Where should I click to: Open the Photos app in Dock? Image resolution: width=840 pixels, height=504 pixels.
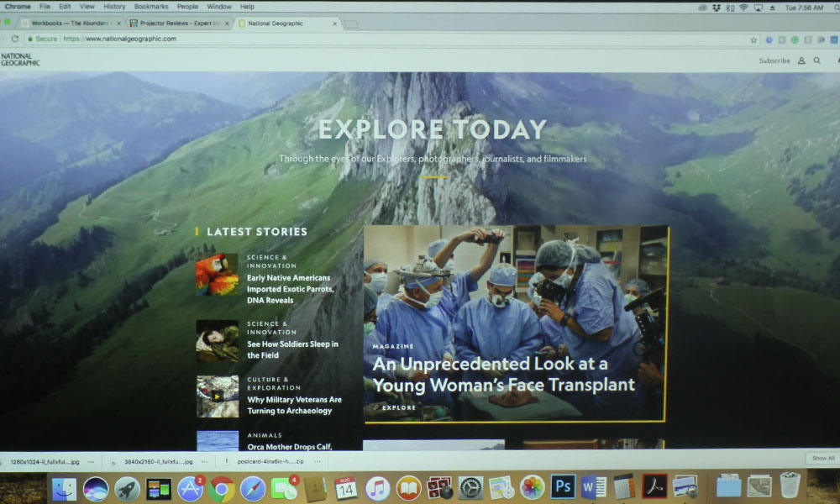pos(532,489)
